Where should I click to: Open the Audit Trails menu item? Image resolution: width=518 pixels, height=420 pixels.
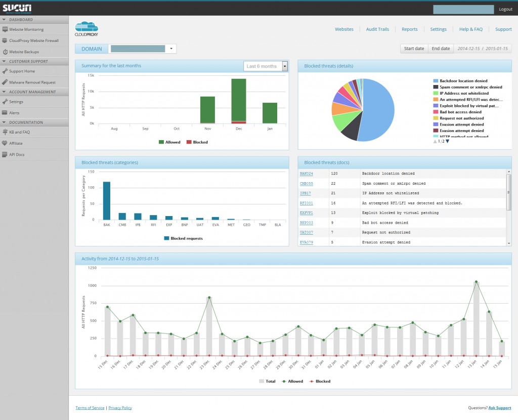(x=377, y=29)
